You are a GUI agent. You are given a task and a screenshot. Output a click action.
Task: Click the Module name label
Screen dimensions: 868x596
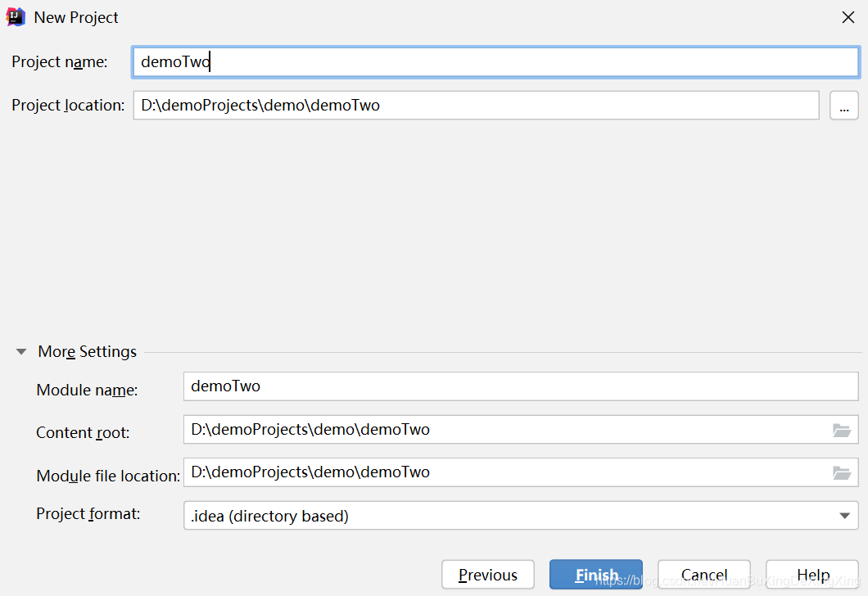click(x=87, y=391)
